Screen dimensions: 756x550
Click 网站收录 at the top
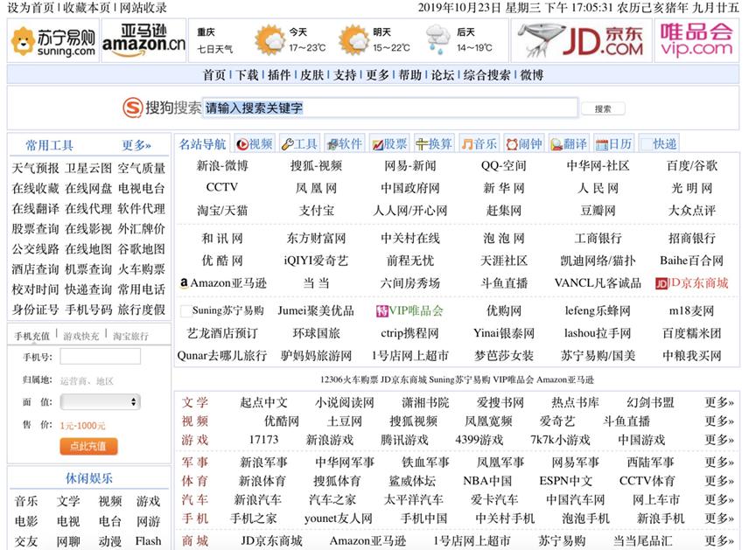(143, 8)
